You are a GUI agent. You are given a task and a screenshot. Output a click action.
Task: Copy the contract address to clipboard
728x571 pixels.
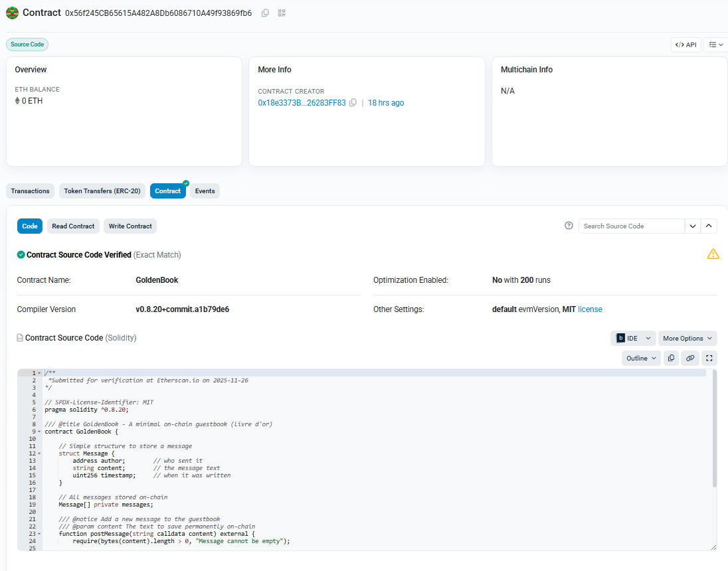(x=265, y=13)
